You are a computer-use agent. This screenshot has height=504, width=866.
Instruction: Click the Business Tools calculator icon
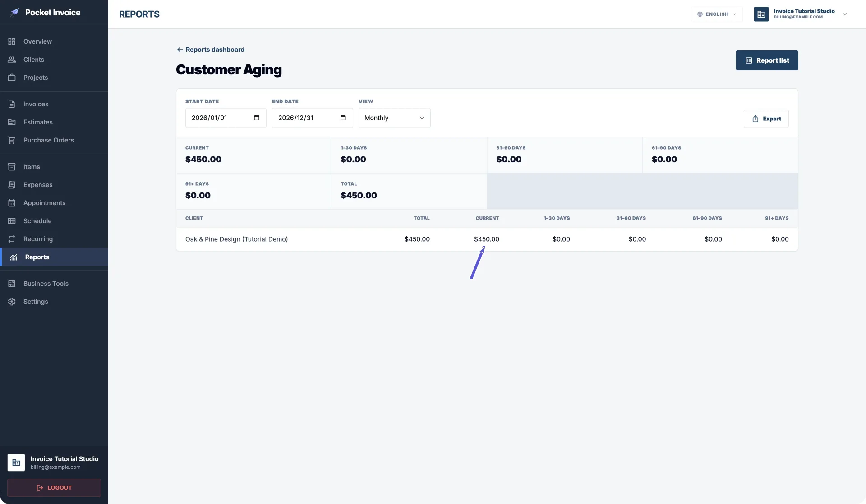[x=12, y=284]
